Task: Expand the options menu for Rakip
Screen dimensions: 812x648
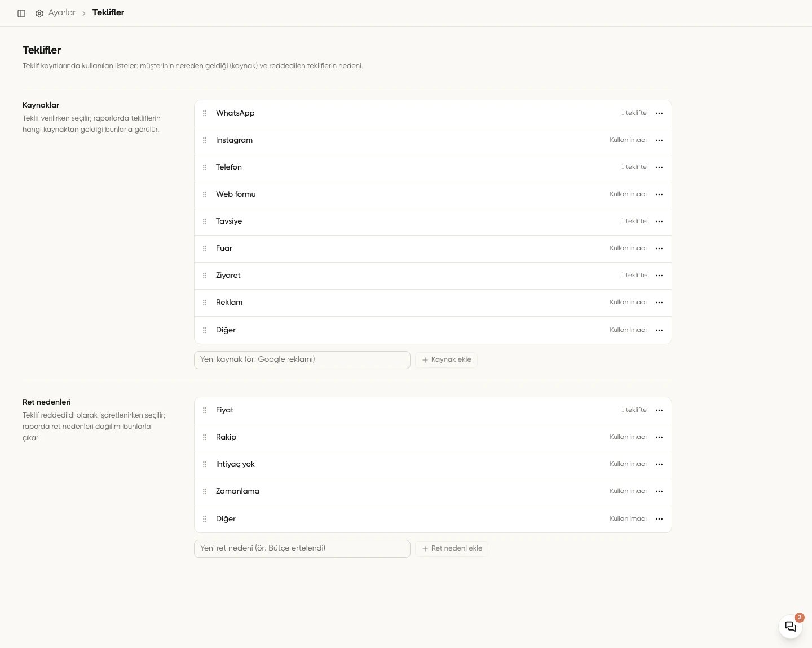Action: tap(659, 437)
